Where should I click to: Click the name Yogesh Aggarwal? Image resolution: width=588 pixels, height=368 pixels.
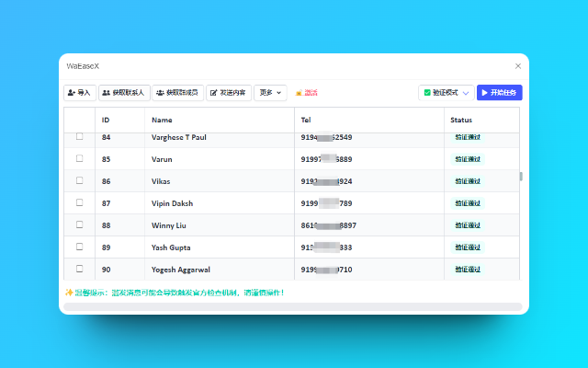click(181, 270)
